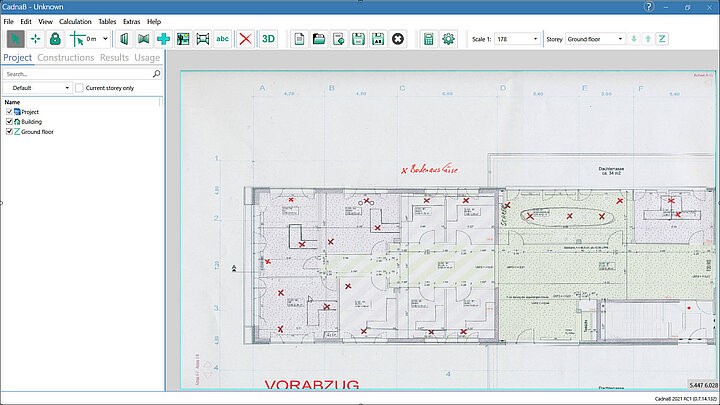Activate the abc text label tool
This screenshot has height=405, width=720.
[223, 39]
